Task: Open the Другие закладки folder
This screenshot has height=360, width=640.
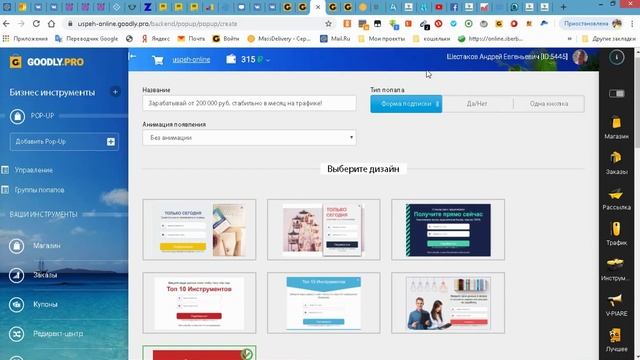Action: tap(609, 39)
